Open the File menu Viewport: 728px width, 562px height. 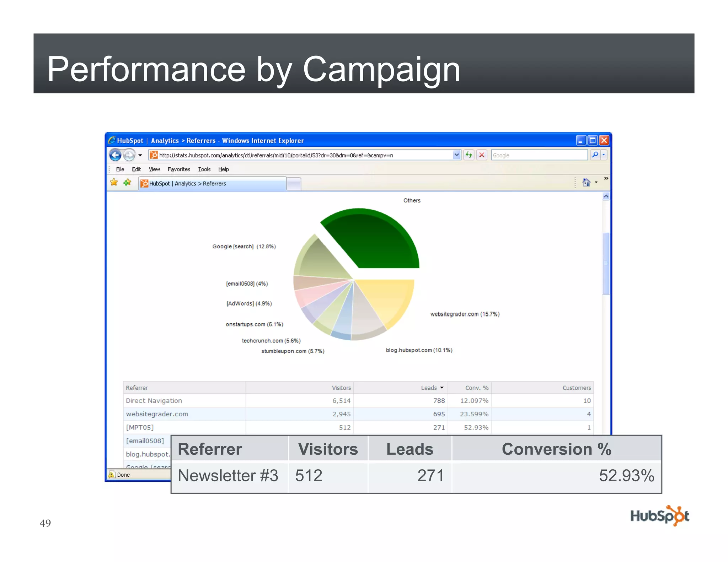(120, 169)
